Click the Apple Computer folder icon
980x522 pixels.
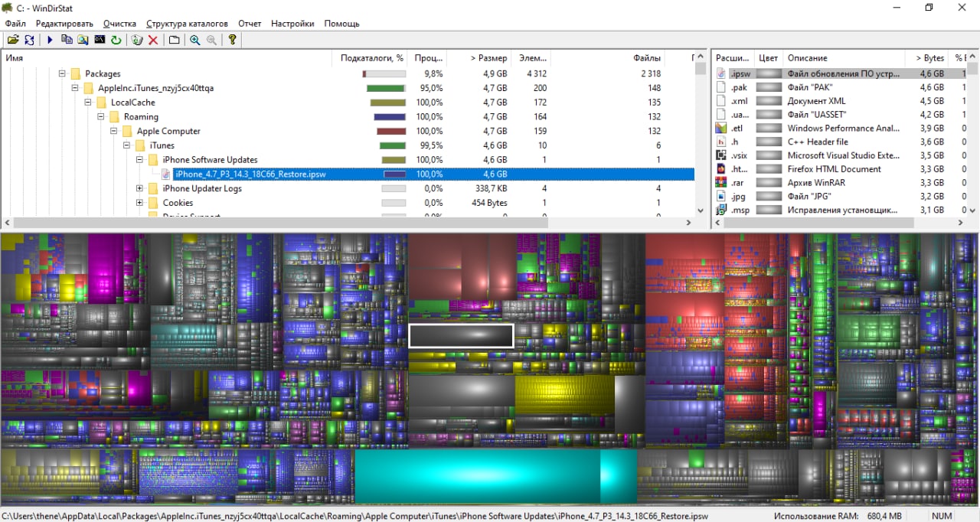click(127, 131)
